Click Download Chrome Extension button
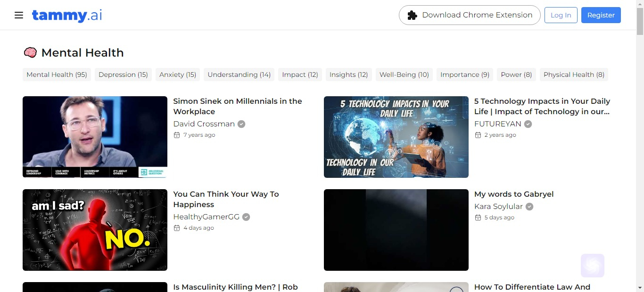This screenshot has width=644, height=292. coord(470,15)
